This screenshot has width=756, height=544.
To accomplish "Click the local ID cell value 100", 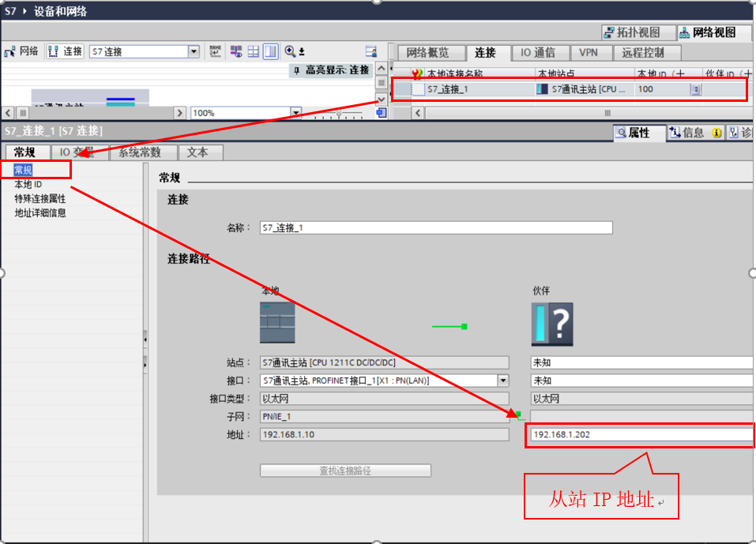I will pyautogui.click(x=645, y=89).
